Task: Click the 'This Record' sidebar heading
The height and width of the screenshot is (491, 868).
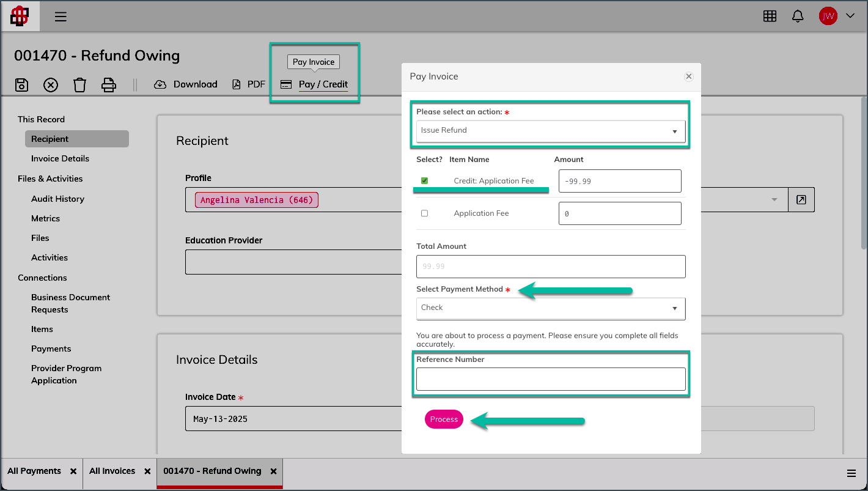Action: coord(41,119)
